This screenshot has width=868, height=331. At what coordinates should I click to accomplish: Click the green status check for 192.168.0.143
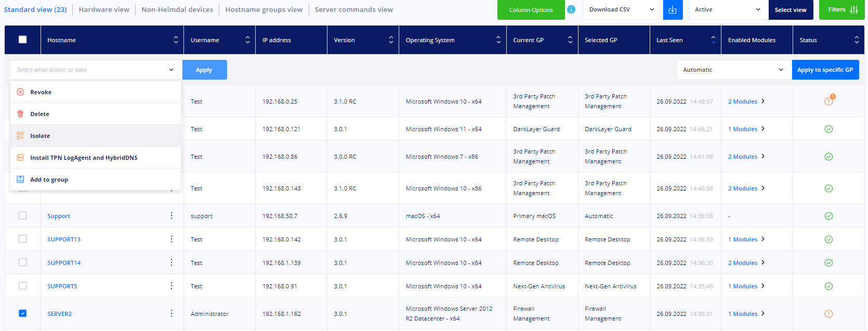829,188
